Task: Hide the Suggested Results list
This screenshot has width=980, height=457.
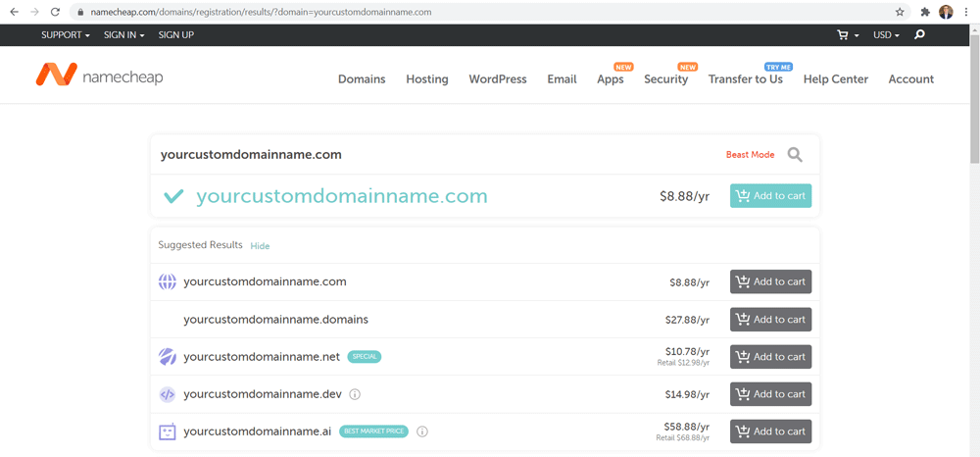Action: click(x=260, y=246)
